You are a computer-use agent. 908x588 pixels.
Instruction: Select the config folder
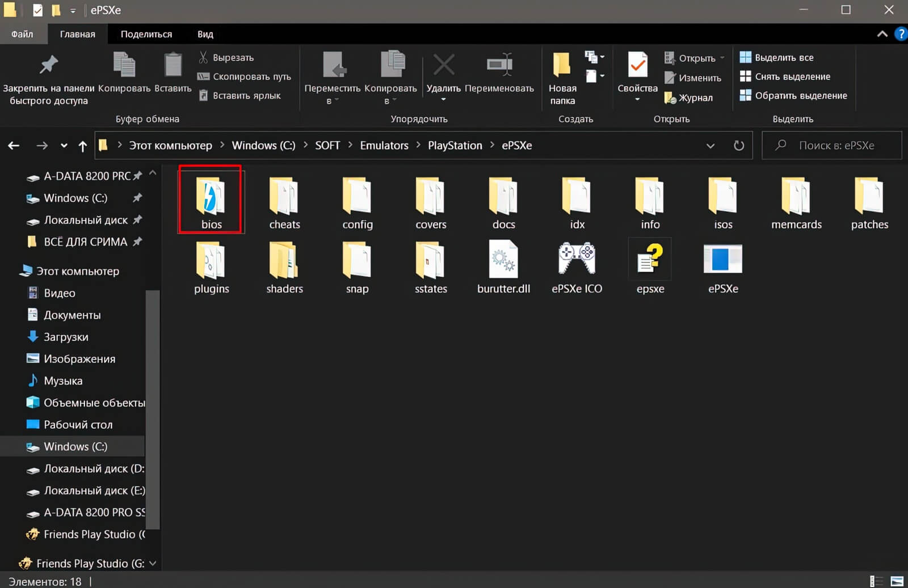pyautogui.click(x=358, y=203)
